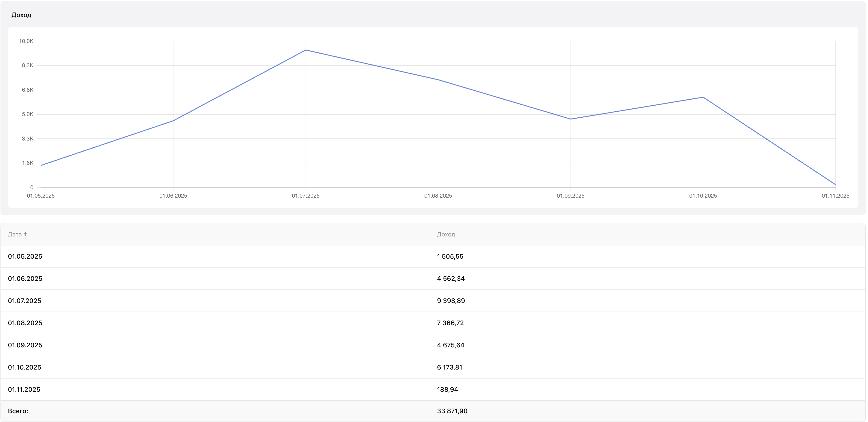The width and height of the screenshot is (868, 422).
Task: Click the Доход chart title
Action: coord(21,15)
